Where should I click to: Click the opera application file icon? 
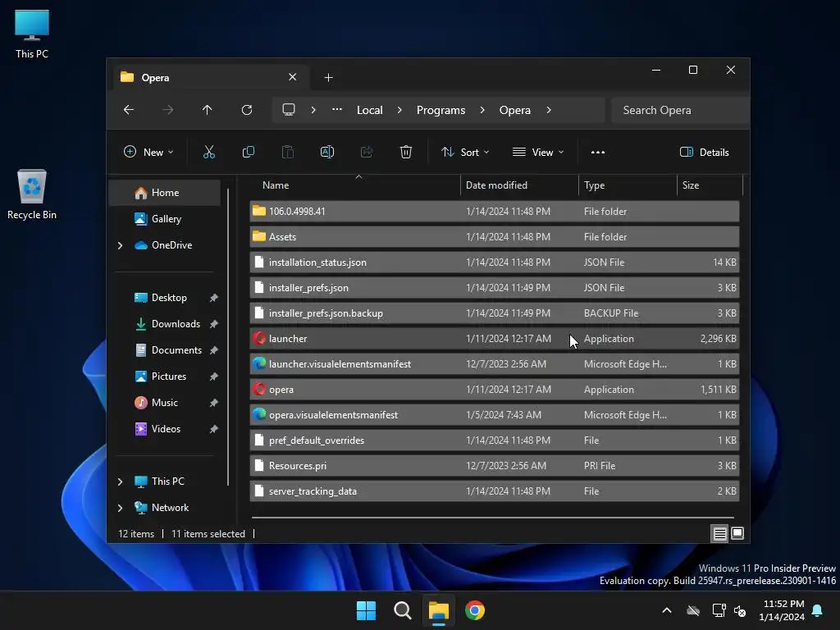259,389
